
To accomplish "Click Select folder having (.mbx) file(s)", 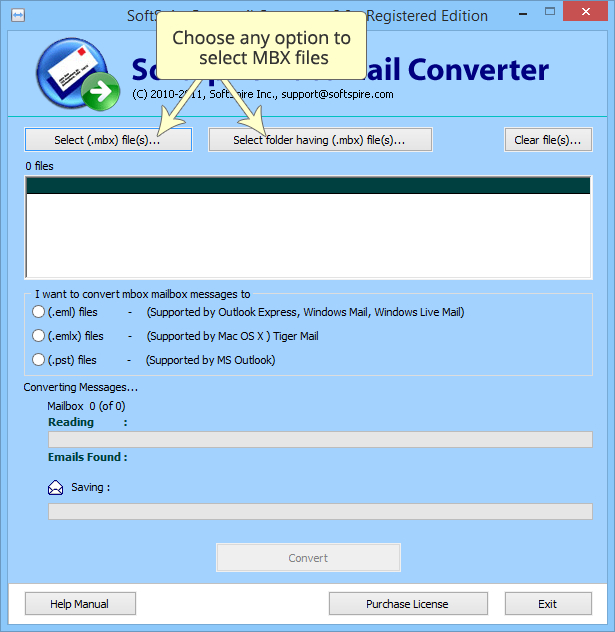I will coord(320,140).
